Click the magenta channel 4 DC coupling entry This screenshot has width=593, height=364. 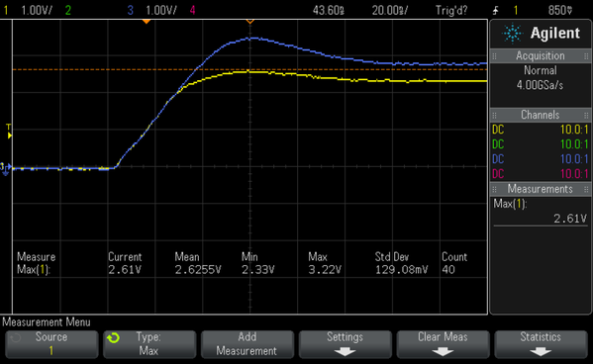click(498, 174)
